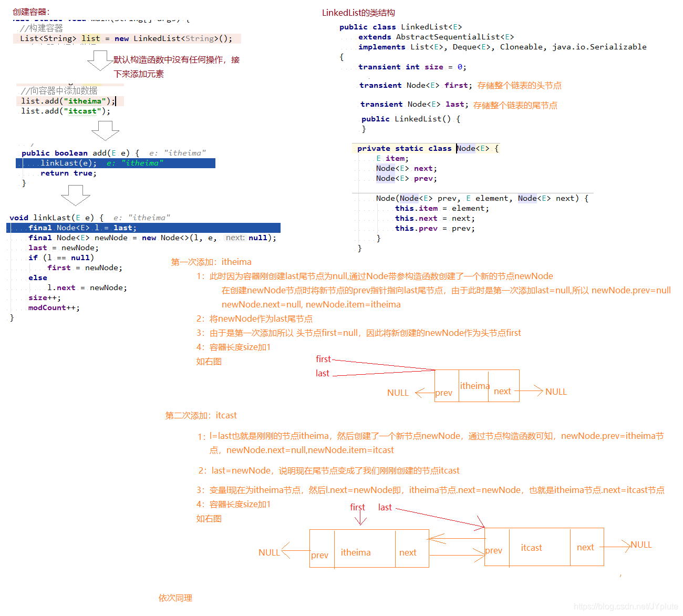The height and width of the screenshot is (616, 683).
Task: Click the 'new LinkedList<String>()' code line
Action: (126, 38)
